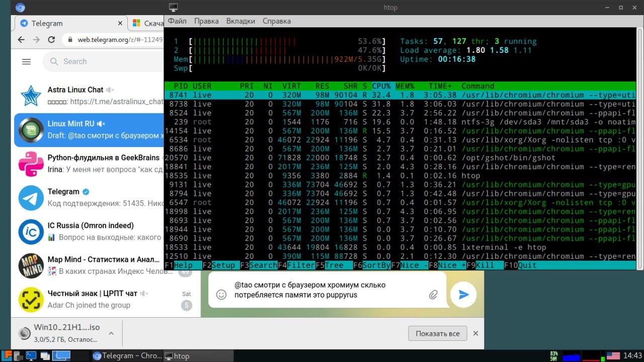The height and width of the screenshot is (362, 644).
Task: Click the 14:43 taskbar clock
Action: [x=632, y=355]
